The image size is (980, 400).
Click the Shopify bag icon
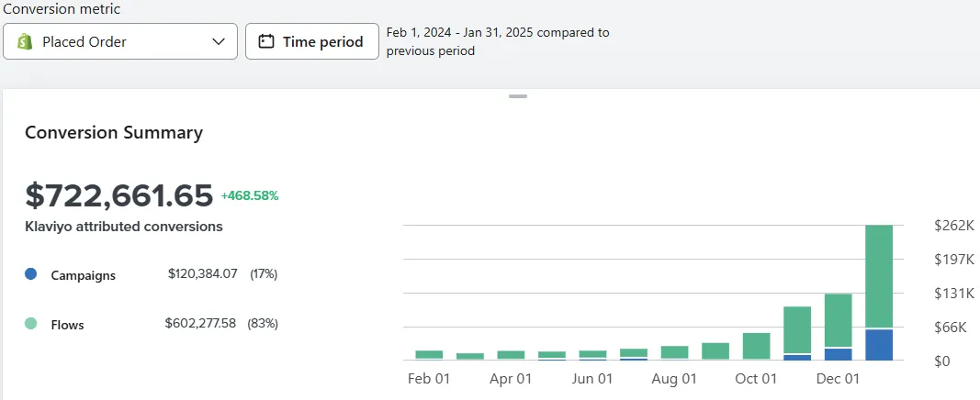coord(25,41)
